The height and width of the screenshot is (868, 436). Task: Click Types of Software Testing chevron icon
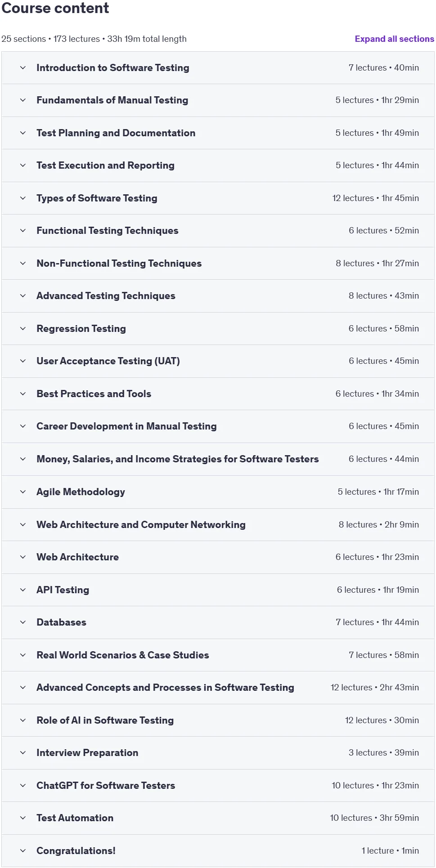pos(23,198)
